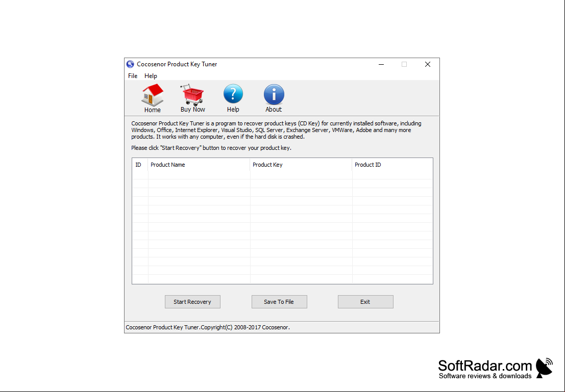This screenshot has width=565, height=392.
Task: Open the Buy Now shopping cart icon
Action: click(192, 95)
